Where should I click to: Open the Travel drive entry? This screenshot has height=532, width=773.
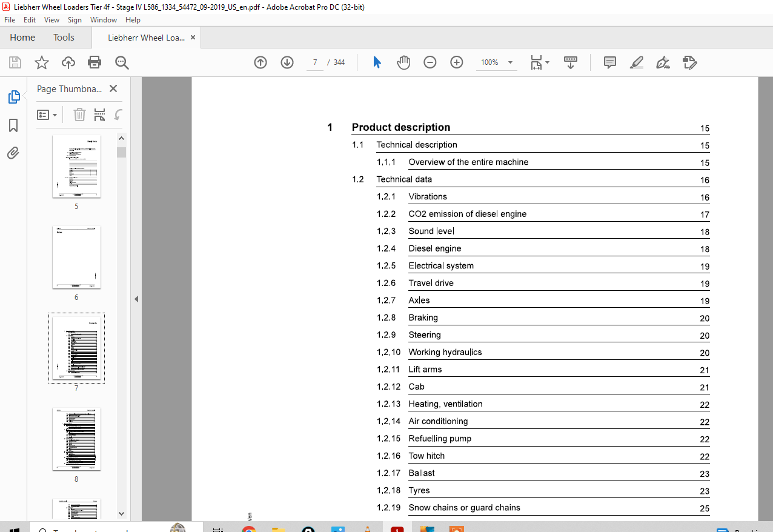point(431,283)
